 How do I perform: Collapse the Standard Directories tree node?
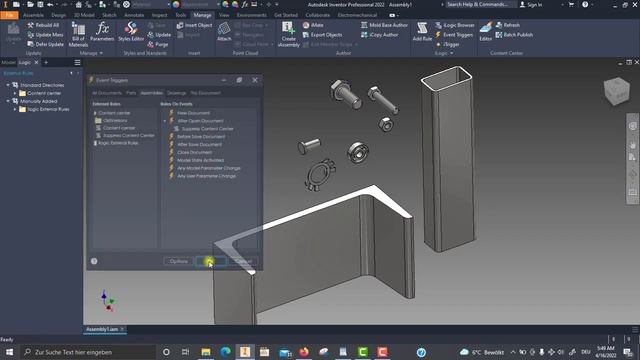click(x=8, y=85)
